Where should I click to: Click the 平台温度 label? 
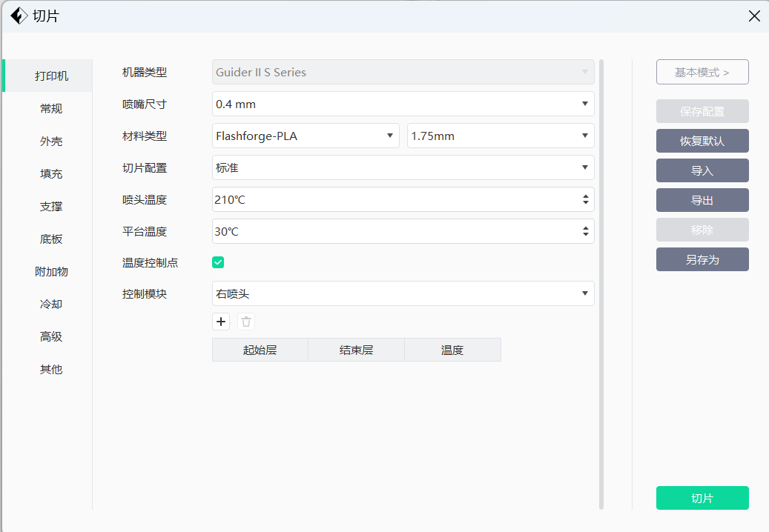pos(145,232)
